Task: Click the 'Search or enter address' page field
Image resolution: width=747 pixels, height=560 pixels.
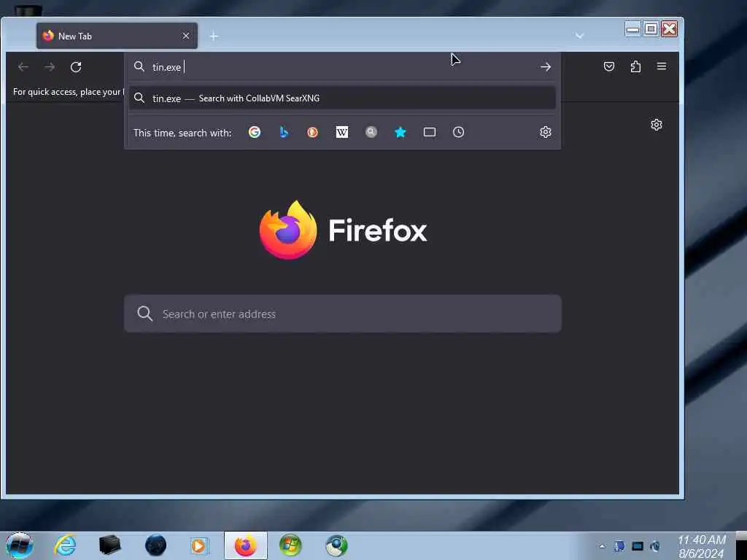Action: pos(343,314)
